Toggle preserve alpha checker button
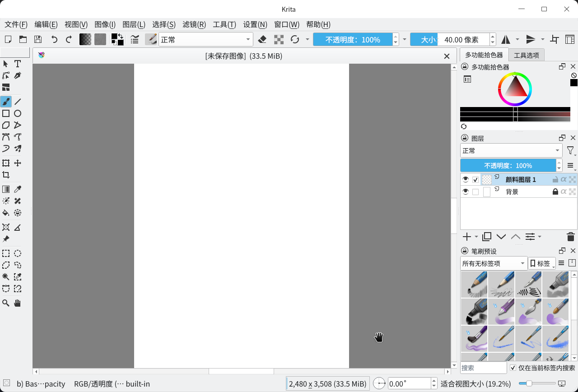The width and height of the screenshot is (578, 392). pos(279,39)
